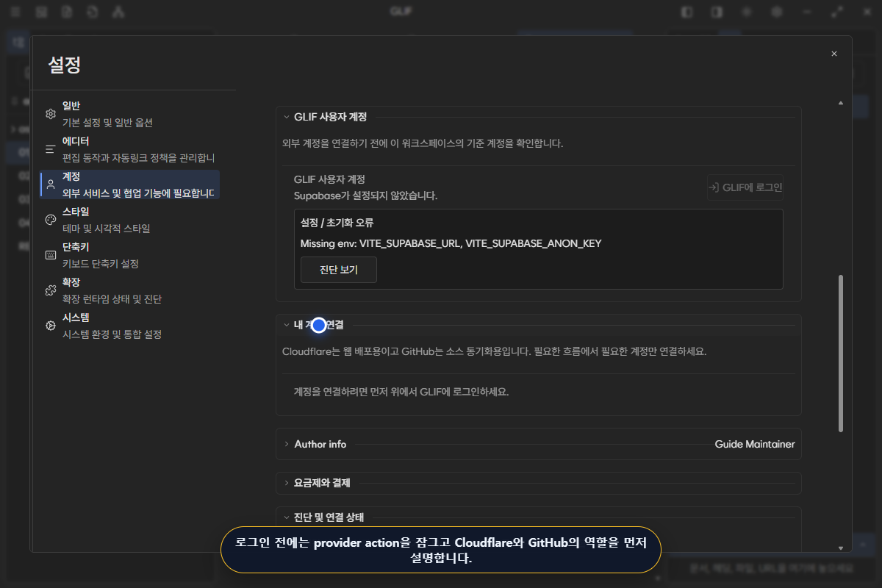Toggle right sidebar panel in main GLIF window
The height and width of the screenshot is (588, 882).
(x=716, y=12)
